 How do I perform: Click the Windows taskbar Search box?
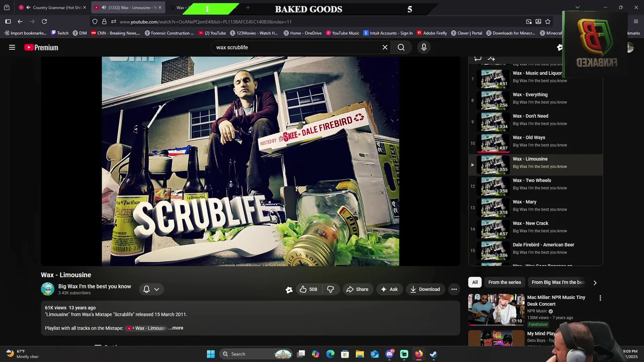pyautogui.click(x=257, y=354)
